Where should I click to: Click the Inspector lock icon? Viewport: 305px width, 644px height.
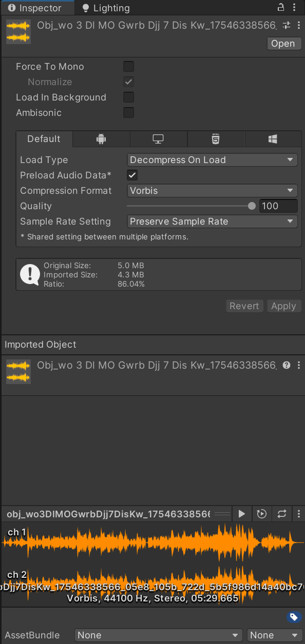coord(281,8)
